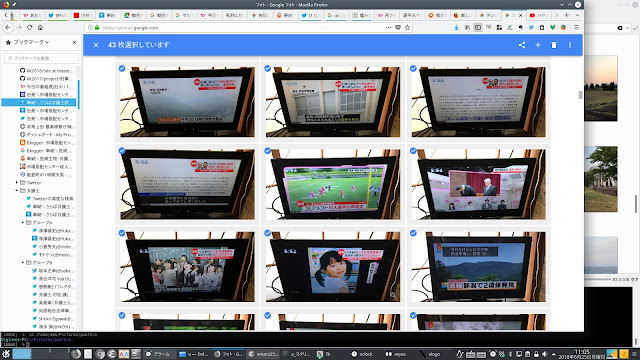
Task: Expand the Twitter bookmark folder arrow
Action: [17, 182]
